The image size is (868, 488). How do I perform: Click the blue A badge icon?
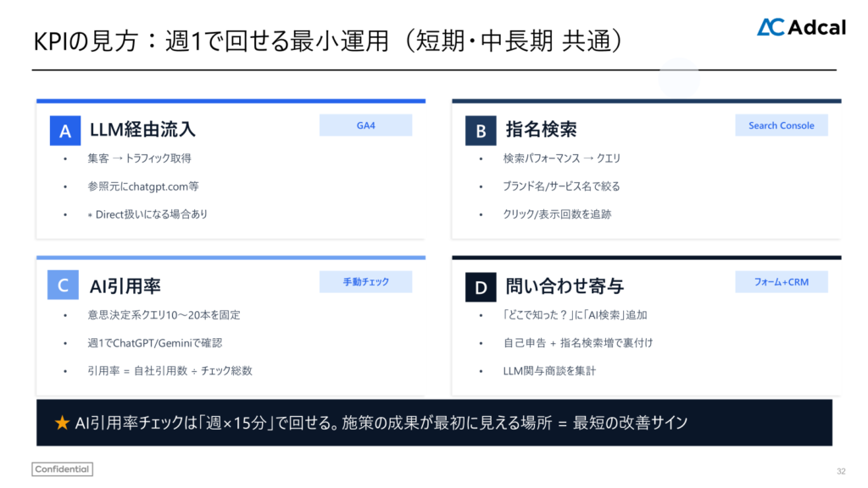64,130
